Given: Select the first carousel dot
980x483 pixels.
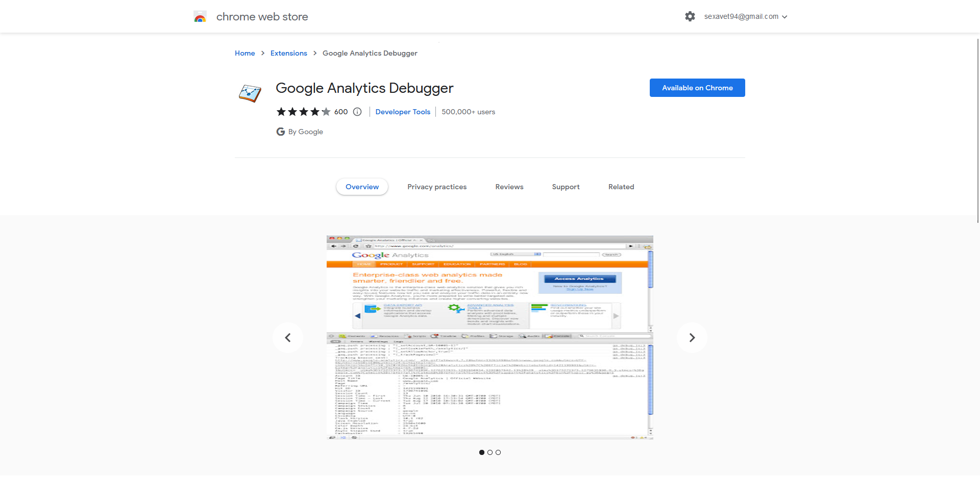Looking at the screenshot, I should (482, 452).
